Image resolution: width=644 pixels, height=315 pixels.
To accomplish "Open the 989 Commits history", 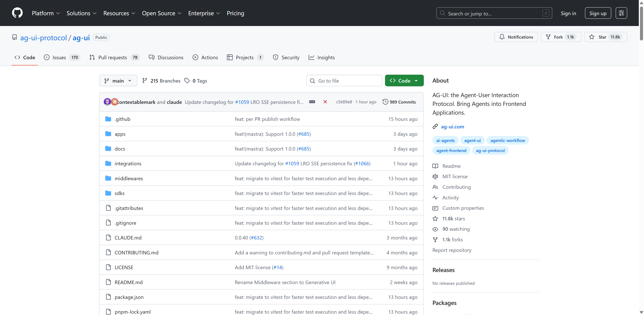I will tap(399, 102).
